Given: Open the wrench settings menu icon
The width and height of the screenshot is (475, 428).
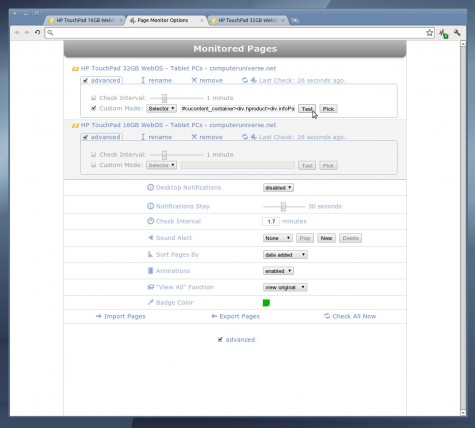Looking at the screenshot, I should [457, 33].
